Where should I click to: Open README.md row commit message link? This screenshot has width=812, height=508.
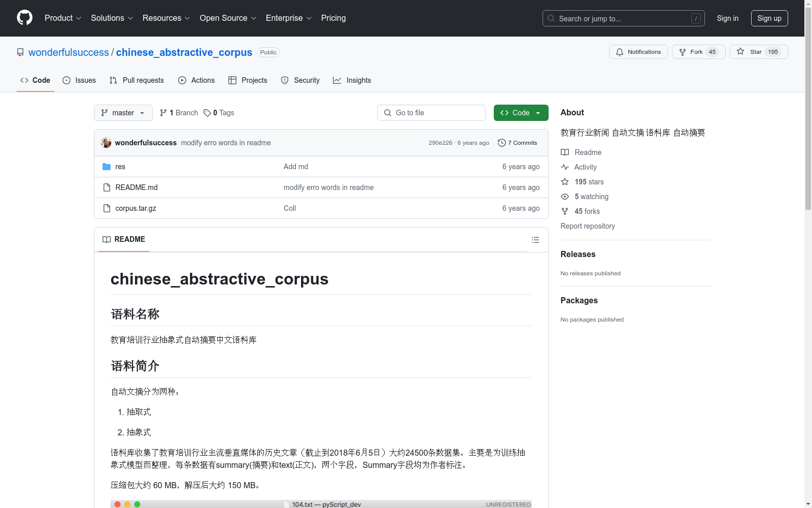coord(328,187)
